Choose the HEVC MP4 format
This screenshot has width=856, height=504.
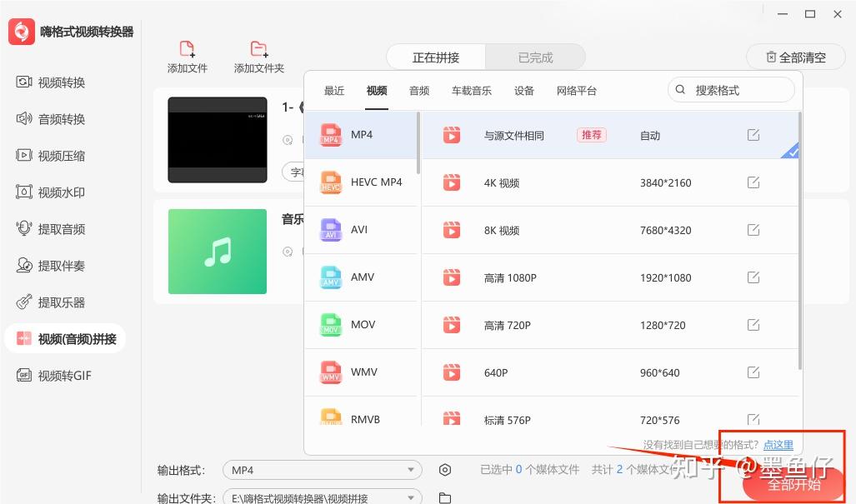coord(361,182)
